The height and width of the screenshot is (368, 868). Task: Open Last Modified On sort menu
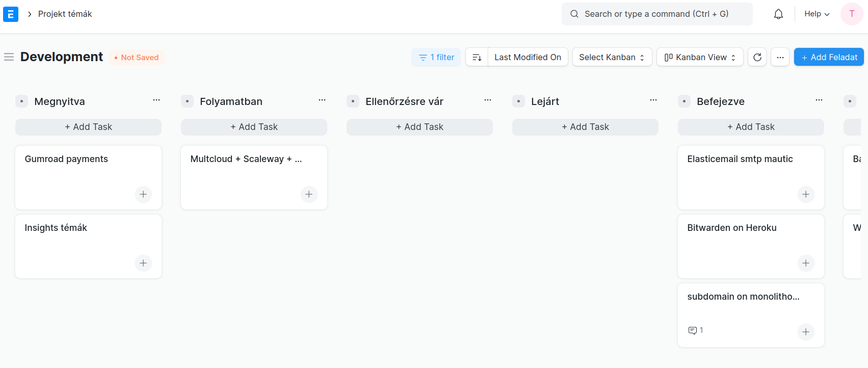pyautogui.click(x=527, y=57)
